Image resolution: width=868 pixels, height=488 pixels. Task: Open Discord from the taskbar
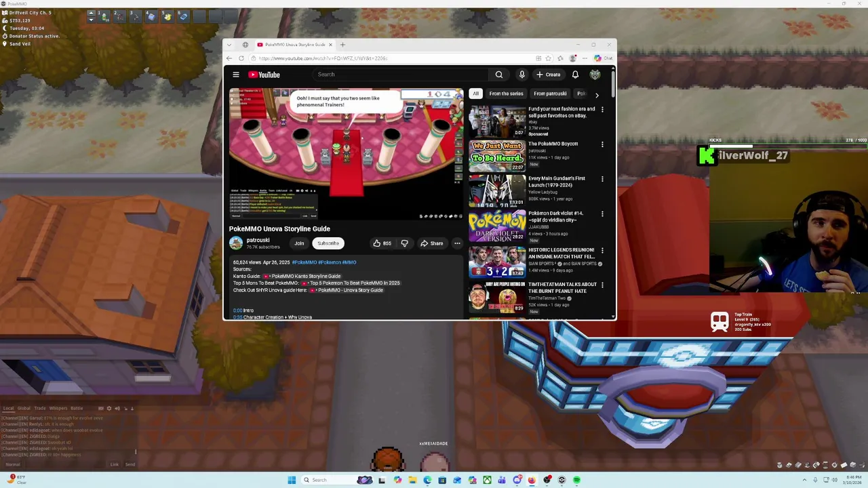[x=517, y=480]
